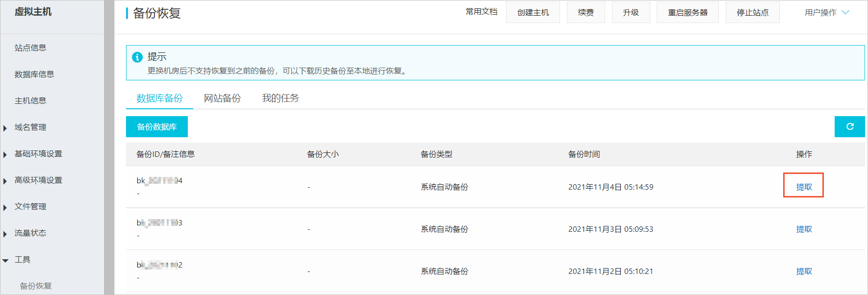868x295 pixels.
Task: Click the 备份数据库 button
Action: coord(157,127)
